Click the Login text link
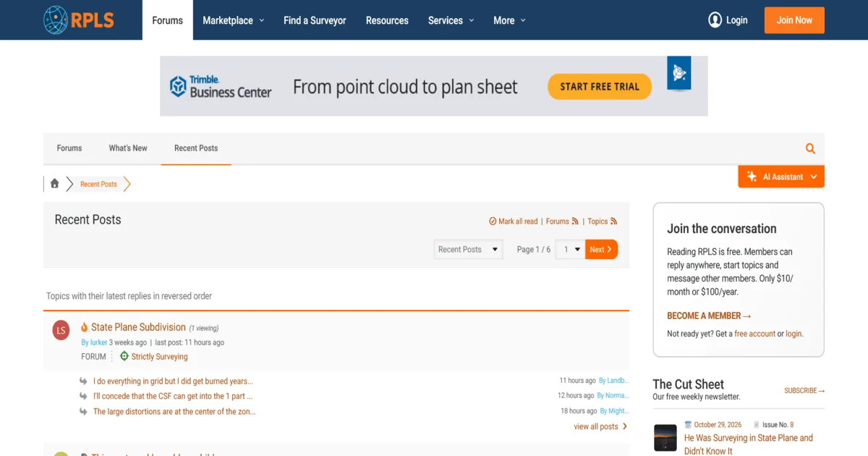This screenshot has width=868, height=456. [x=736, y=20]
